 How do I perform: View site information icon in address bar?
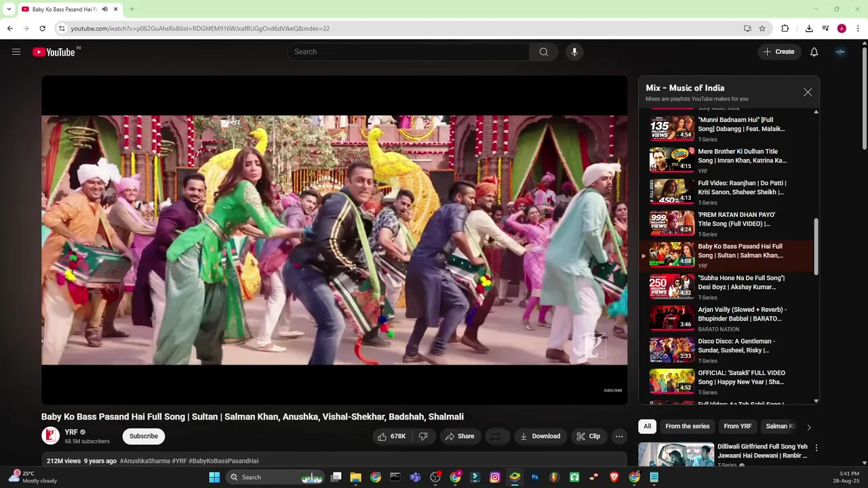click(x=62, y=28)
